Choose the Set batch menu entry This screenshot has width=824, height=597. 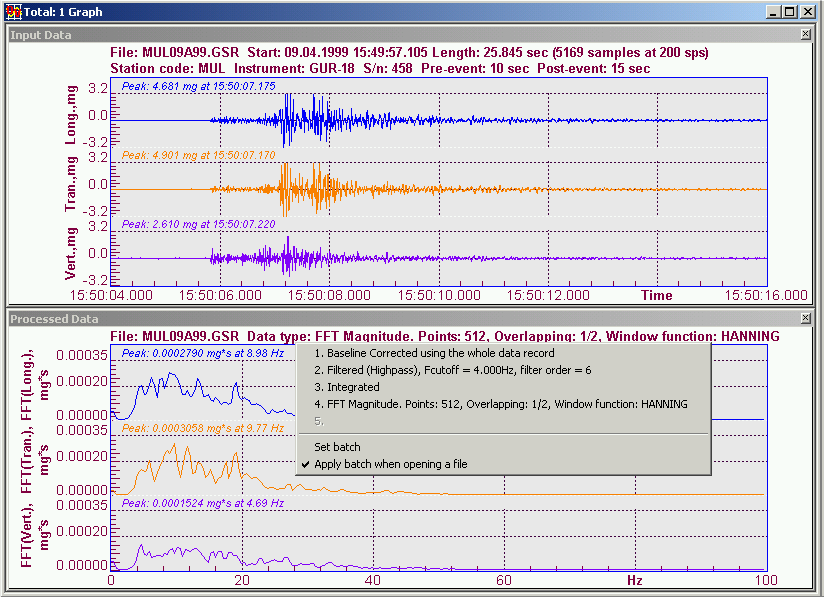point(337,447)
